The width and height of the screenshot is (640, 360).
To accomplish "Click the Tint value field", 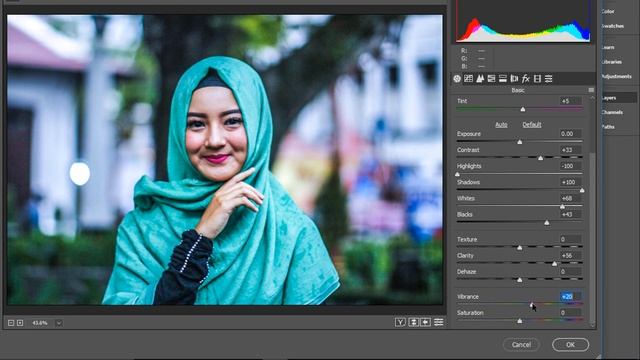I will [x=571, y=101].
